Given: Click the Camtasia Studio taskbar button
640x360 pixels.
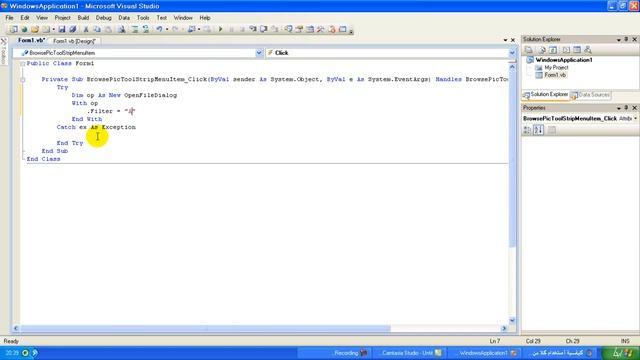Looking at the screenshot, I should coord(408,353).
